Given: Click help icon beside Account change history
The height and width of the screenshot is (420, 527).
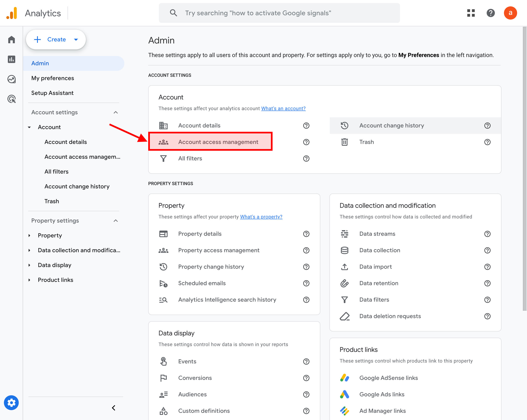Looking at the screenshot, I should (x=487, y=126).
